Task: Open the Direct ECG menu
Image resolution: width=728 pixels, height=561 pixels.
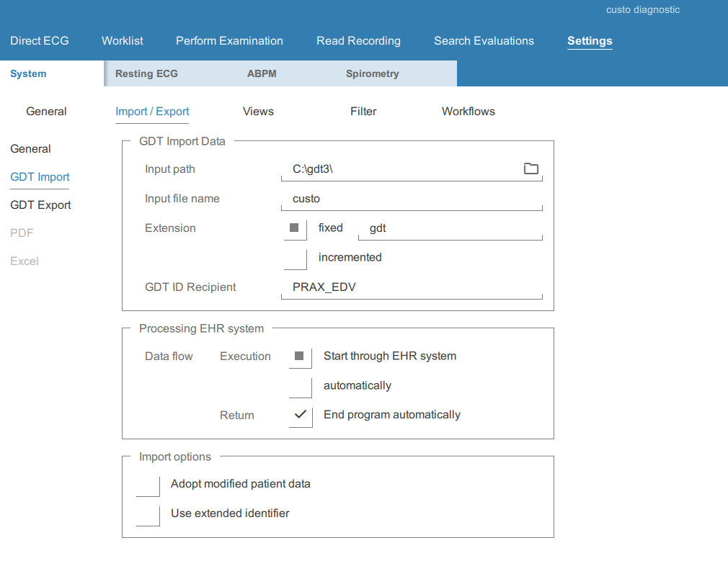Action: [40, 41]
